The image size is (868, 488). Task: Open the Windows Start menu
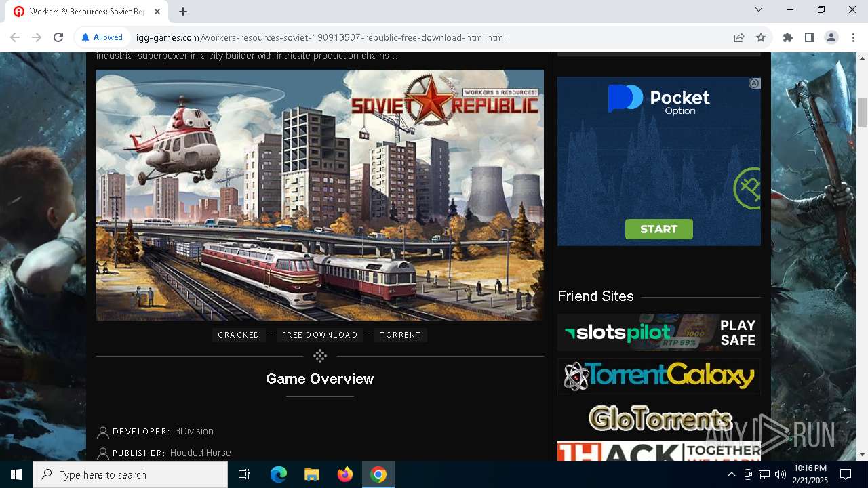pyautogui.click(x=16, y=474)
